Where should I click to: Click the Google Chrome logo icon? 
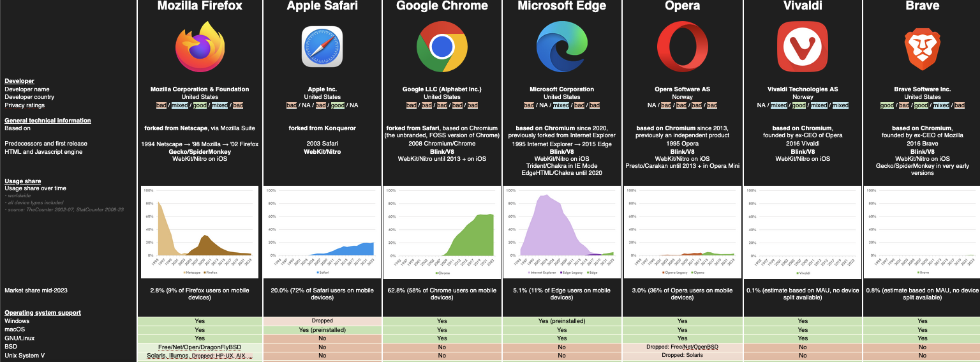coord(442,47)
